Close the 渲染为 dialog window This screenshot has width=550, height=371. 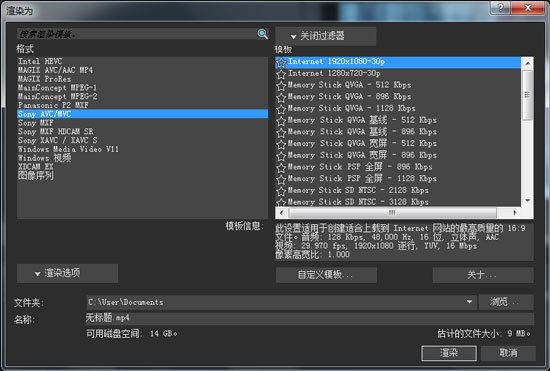coord(528,7)
